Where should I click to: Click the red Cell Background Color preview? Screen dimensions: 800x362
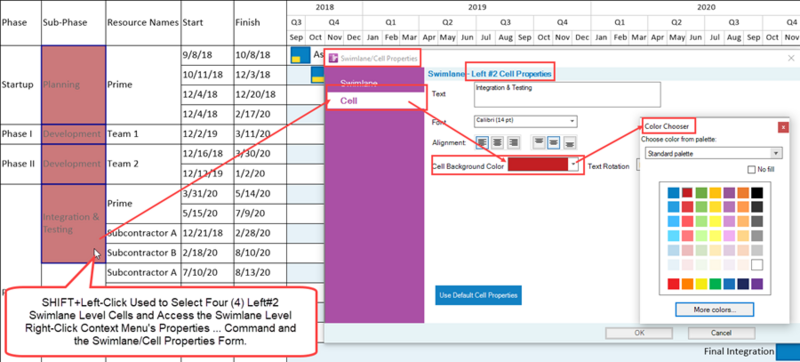(x=538, y=165)
